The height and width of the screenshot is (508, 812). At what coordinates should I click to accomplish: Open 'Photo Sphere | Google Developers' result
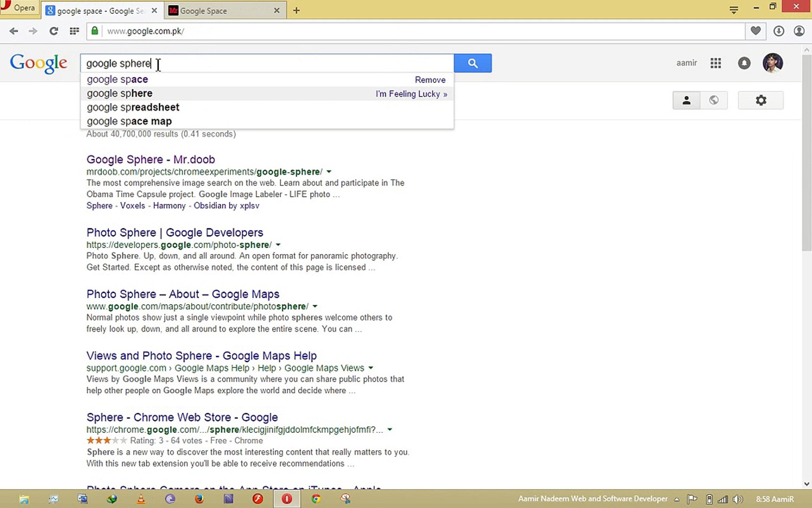pos(175,232)
